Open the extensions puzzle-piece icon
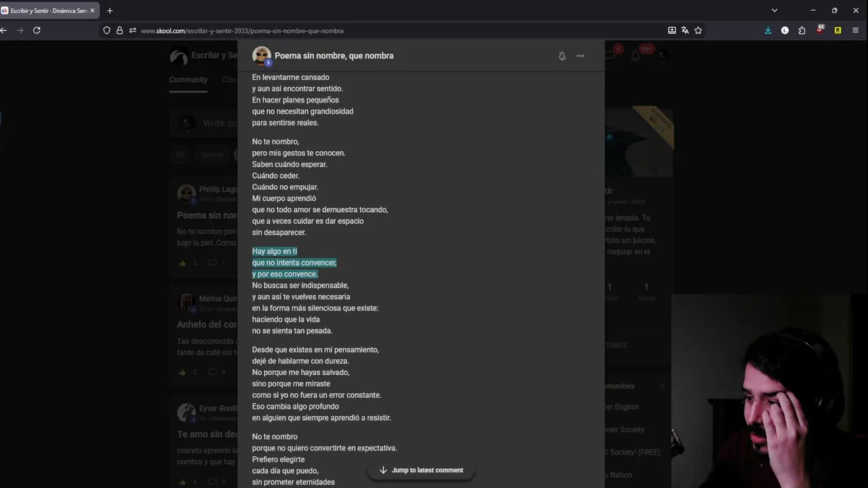The width and height of the screenshot is (868, 488). coord(802,30)
